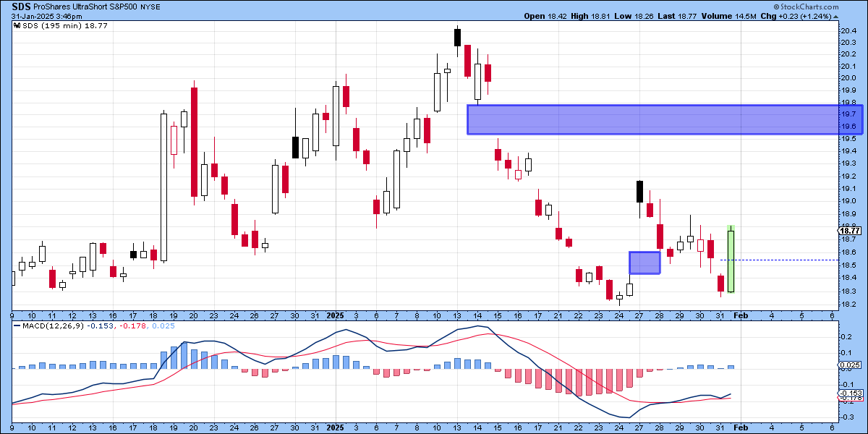Click the candlestick legend icon beside SDS (195 min)
The width and height of the screenshot is (868, 434).
tap(16, 25)
